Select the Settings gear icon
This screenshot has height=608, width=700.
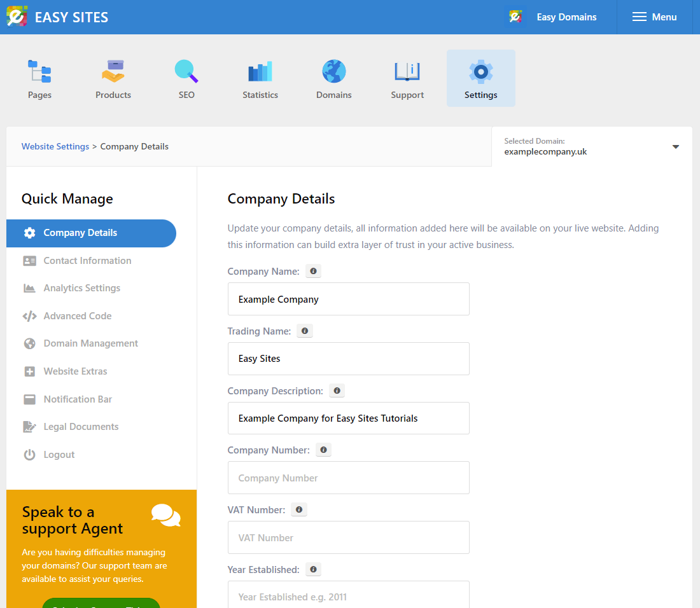pyautogui.click(x=481, y=71)
